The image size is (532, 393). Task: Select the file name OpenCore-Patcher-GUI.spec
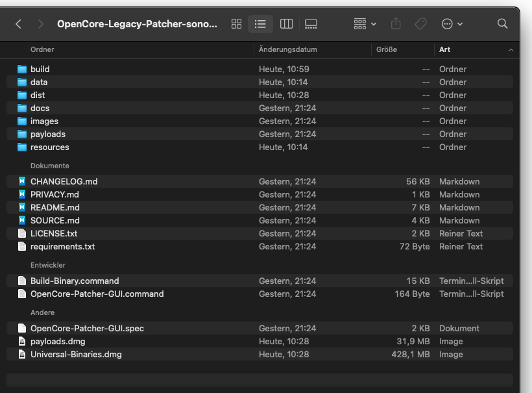coord(87,329)
